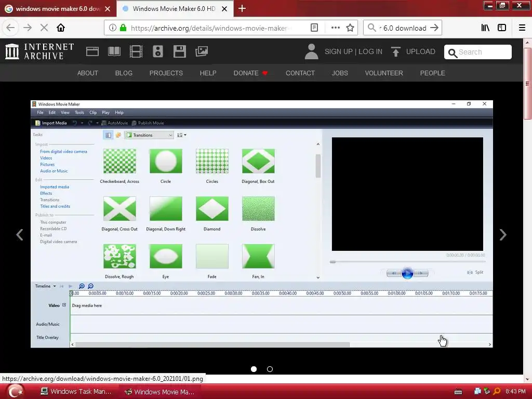This screenshot has width=532, height=399.
Task: Show next carousel image
Action: [x=503, y=234]
